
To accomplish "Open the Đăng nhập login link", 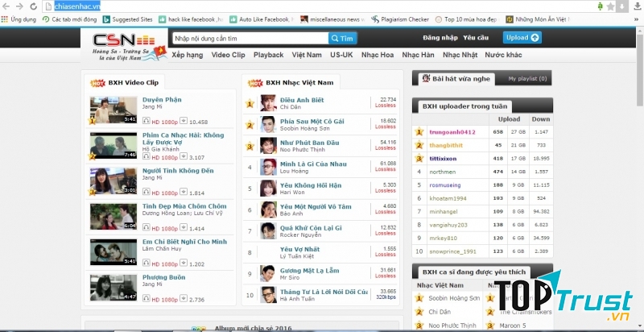I will 441,38.
